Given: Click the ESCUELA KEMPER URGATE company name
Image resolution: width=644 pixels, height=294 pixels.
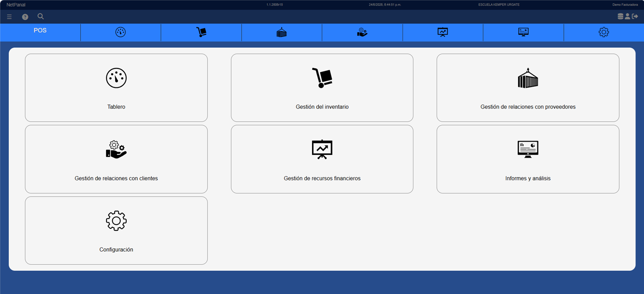Looking at the screenshot, I should click(499, 5).
